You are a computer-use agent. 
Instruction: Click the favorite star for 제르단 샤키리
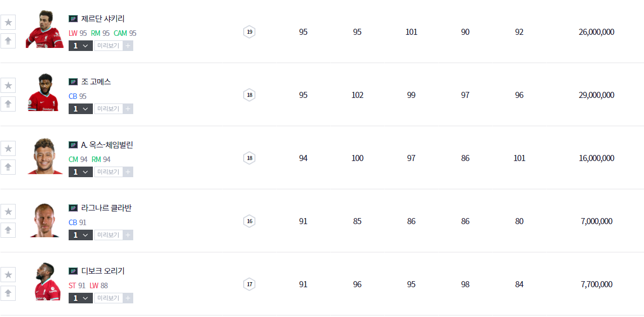click(x=8, y=22)
